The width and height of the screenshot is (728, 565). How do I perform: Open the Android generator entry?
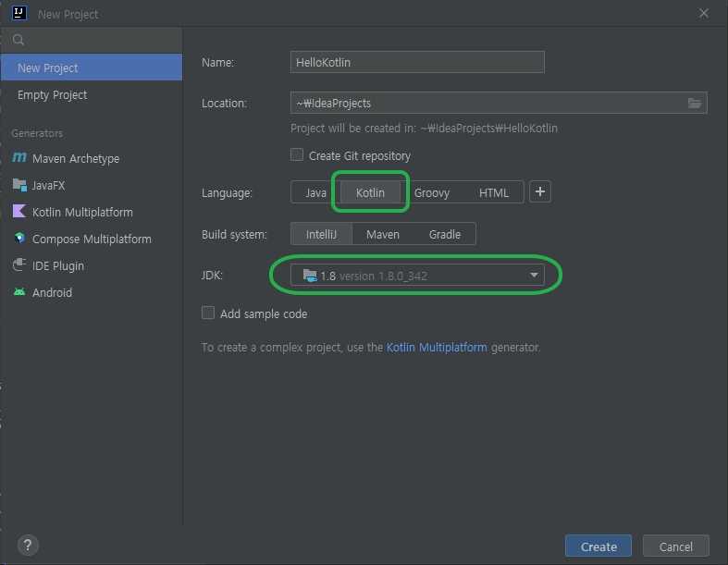[92, 292]
